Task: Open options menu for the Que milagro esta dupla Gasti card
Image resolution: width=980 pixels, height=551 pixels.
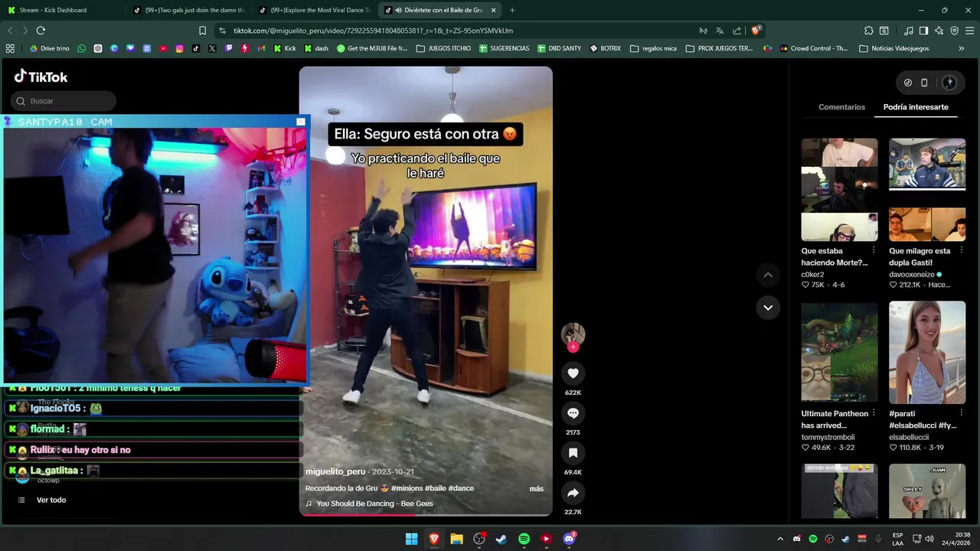Action: coord(962,250)
